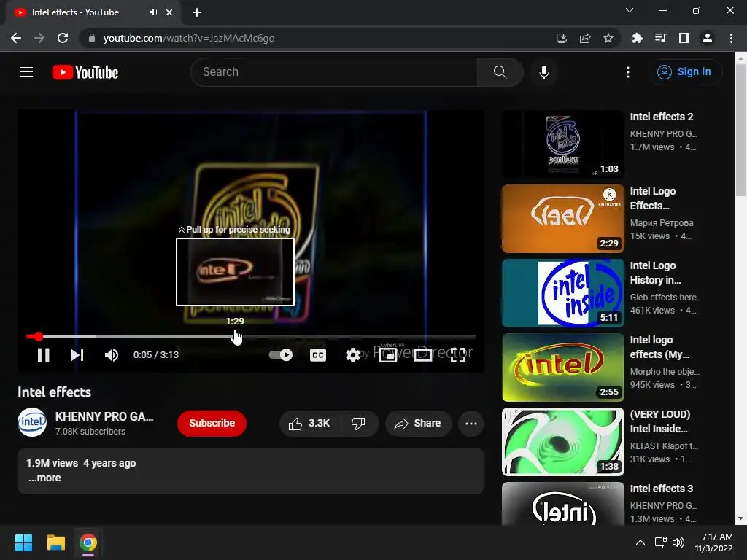
Task: Open a new browser tab
Action: pyautogui.click(x=197, y=12)
